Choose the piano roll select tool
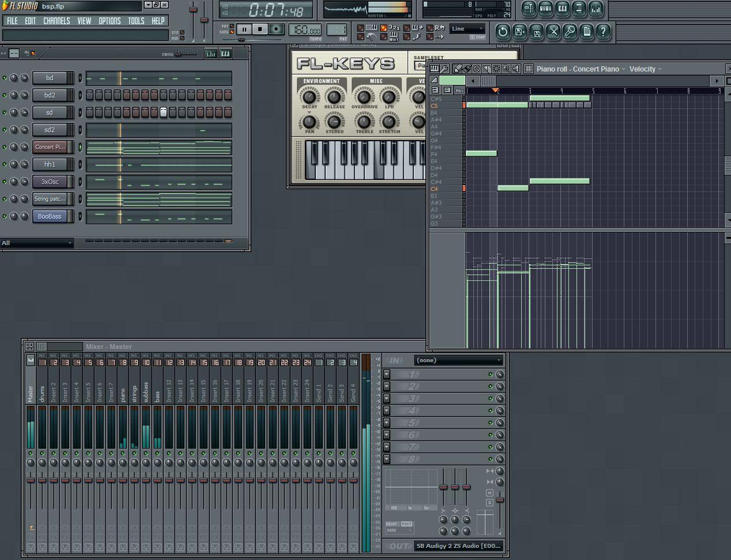 pos(496,69)
